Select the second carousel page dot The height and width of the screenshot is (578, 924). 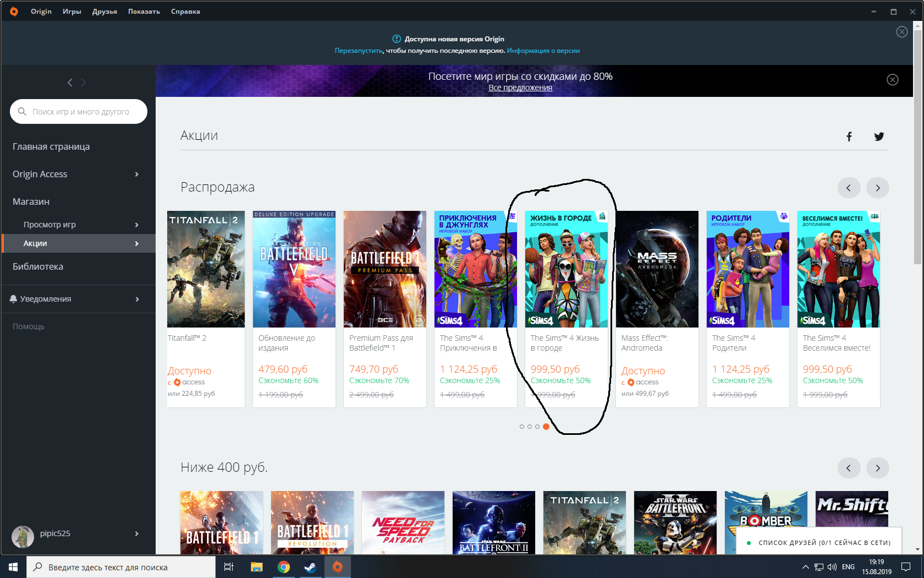pos(530,427)
